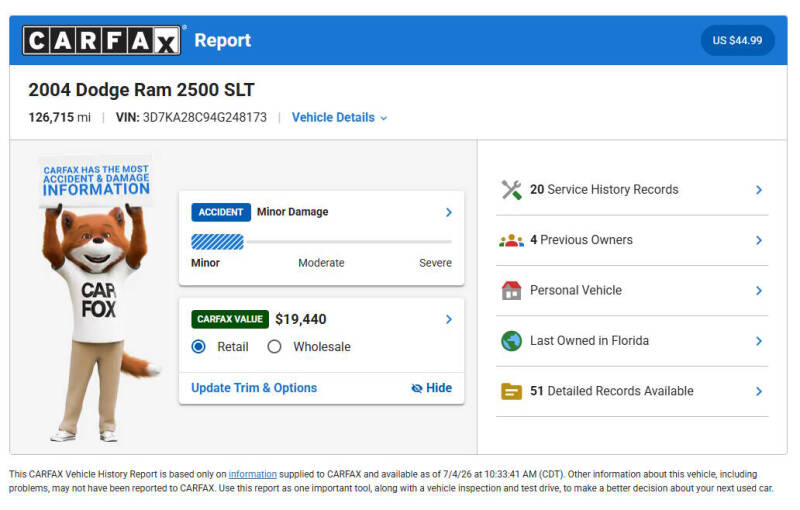The image size is (800, 510).
Task: Expand the Vehicle Details dropdown
Action: point(339,118)
